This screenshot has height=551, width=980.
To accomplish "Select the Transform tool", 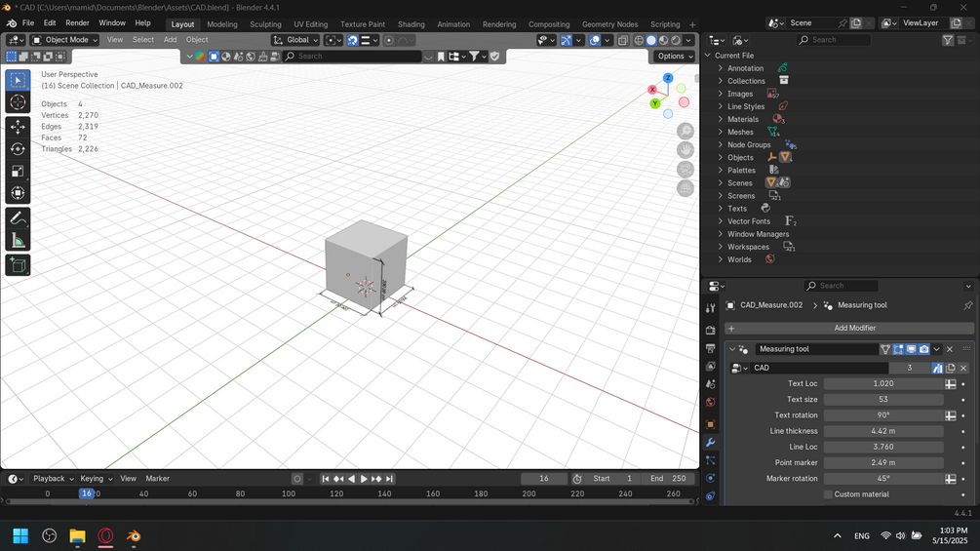I will [x=18, y=192].
